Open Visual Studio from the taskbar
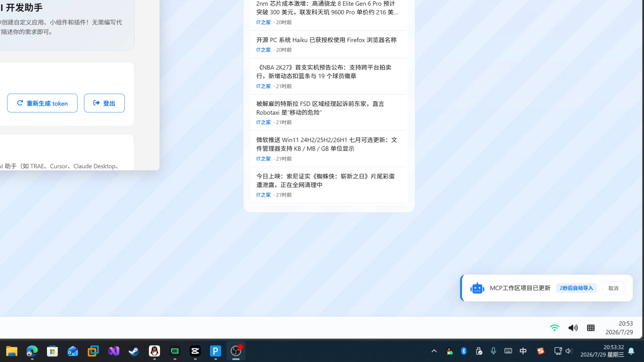This screenshot has height=362, width=644. [x=114, y=351]
